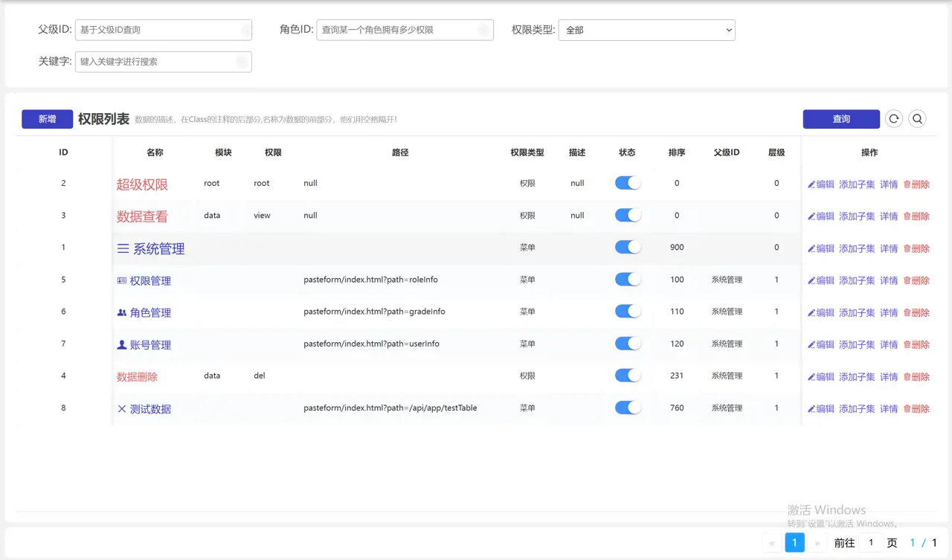Open the 权限类型 dropdown
Viewport: 952px width, 560px height.
(646, 30)
